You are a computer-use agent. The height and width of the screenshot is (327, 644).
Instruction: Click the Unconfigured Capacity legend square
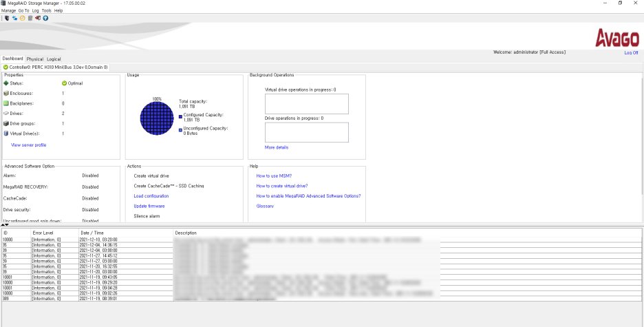pyautogui.click(x=180, y=130)
